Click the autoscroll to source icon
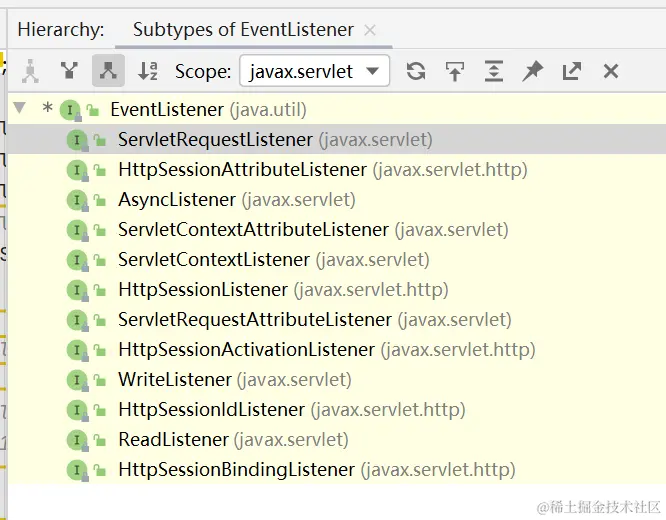666x520 pixels. click(455, 70)
